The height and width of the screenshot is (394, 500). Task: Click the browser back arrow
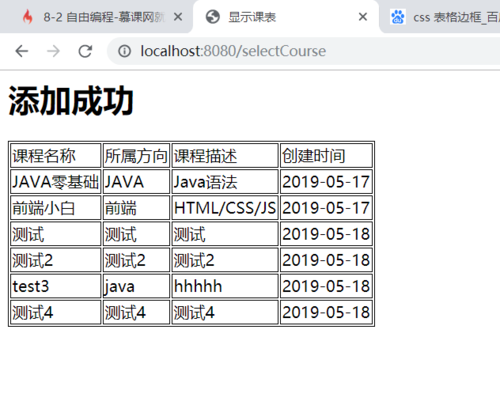click(22, 51)
